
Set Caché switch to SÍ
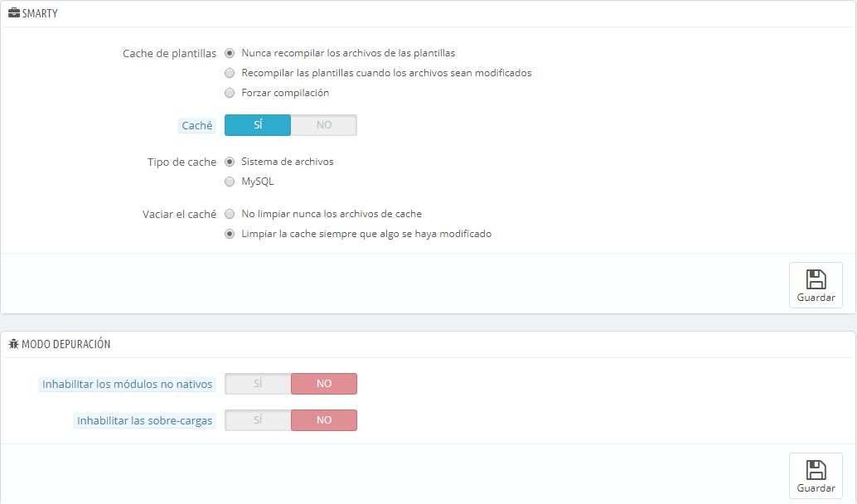[258, 125]
